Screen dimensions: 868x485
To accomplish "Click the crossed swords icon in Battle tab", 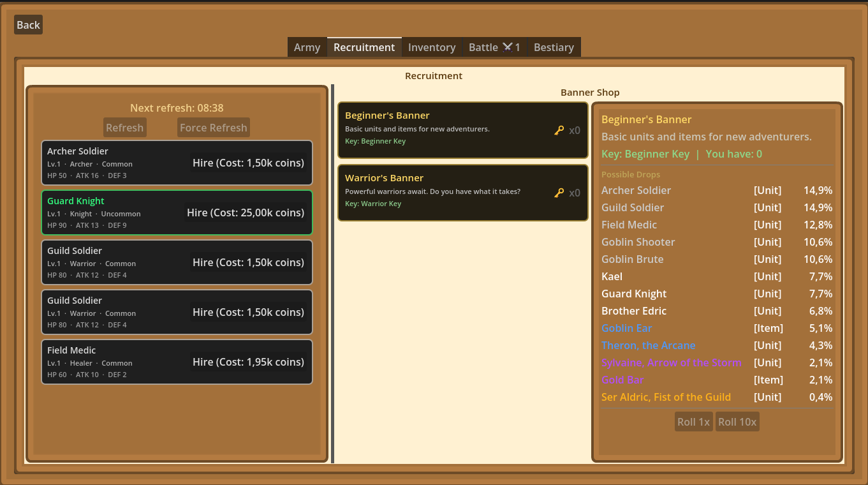I will (508, 47).
